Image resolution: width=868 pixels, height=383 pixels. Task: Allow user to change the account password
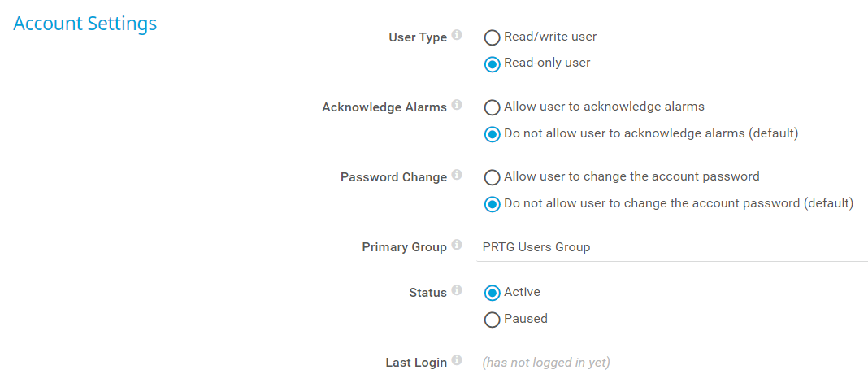coord(492,177)
